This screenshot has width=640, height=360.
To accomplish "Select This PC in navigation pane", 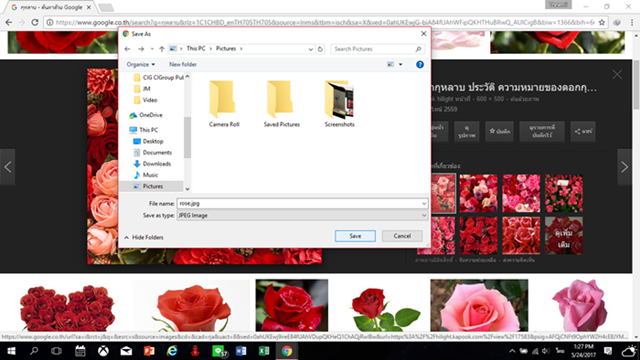I will [x=144, y=130].
